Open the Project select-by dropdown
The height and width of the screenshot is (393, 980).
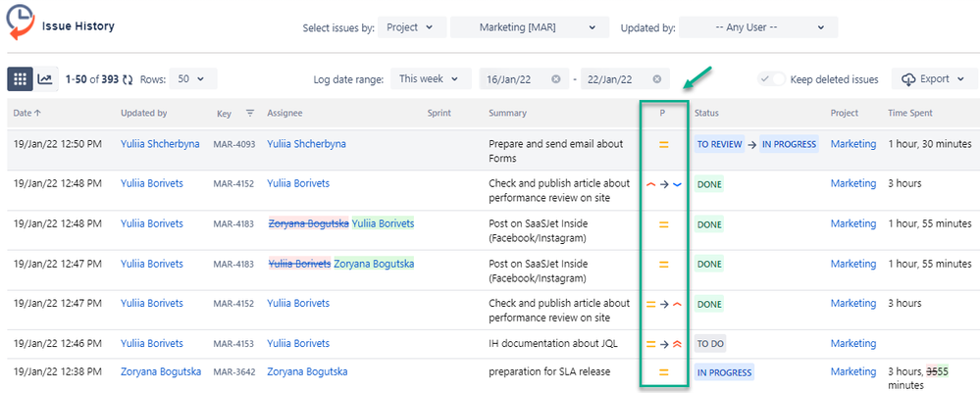tap(412, 27)
